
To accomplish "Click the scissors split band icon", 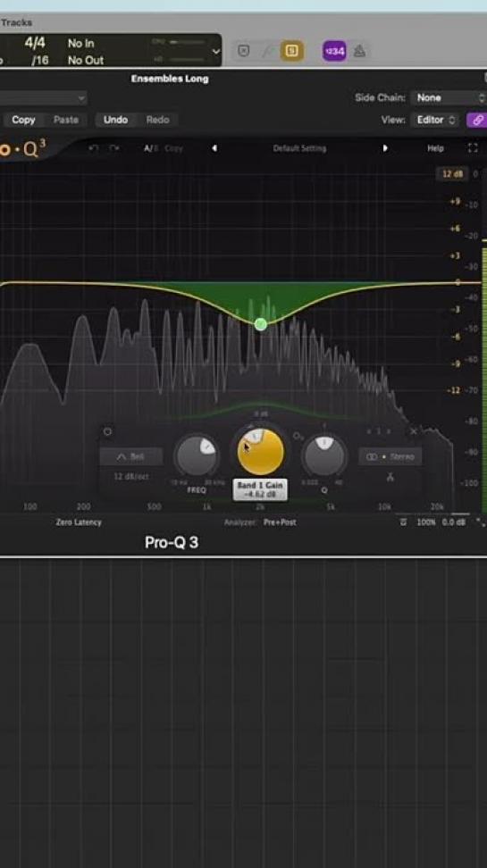I will [390, 477].
